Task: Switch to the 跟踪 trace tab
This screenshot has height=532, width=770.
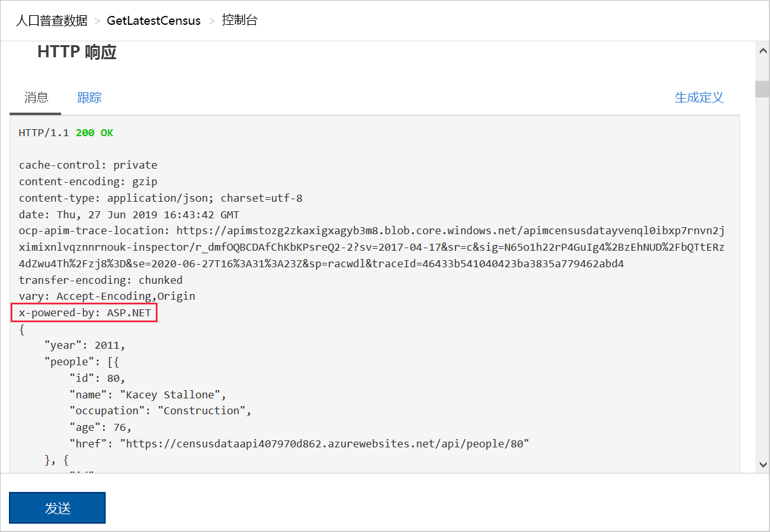Action: [x=90, y=97]
